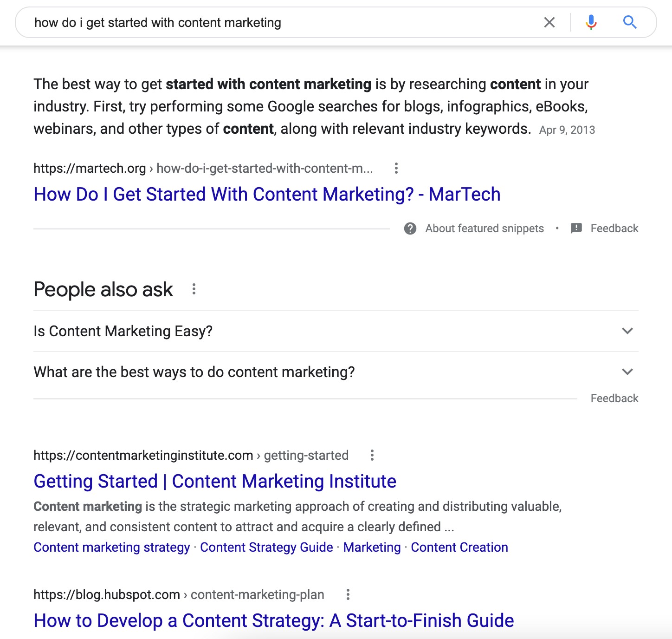Open HubSpot "How to Develop a Content Strategy" link
The width and height of the screenshot is (672, 639).
[x=274, y=620]
